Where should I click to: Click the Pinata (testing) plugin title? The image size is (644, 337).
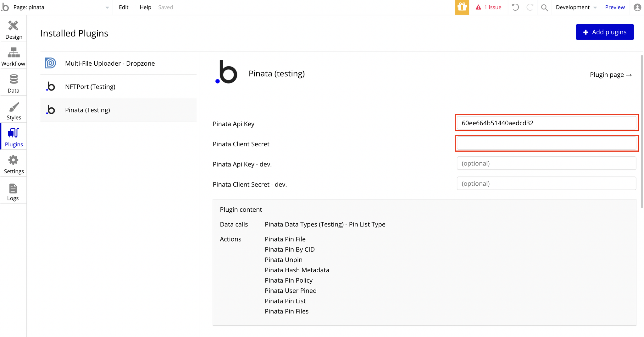pyautogui.click(x=276, y=73)
